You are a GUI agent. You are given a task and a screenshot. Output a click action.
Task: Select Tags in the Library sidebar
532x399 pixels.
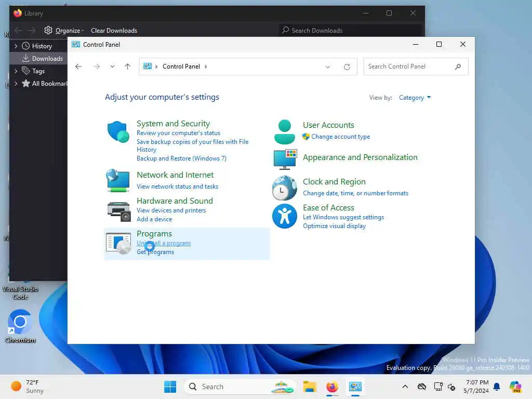click(38, 71)
